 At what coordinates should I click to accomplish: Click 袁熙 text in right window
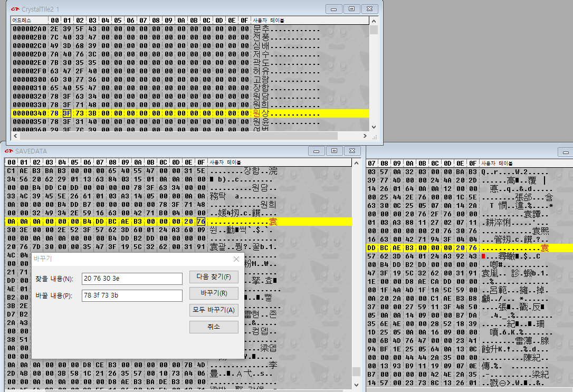point(540,231)
